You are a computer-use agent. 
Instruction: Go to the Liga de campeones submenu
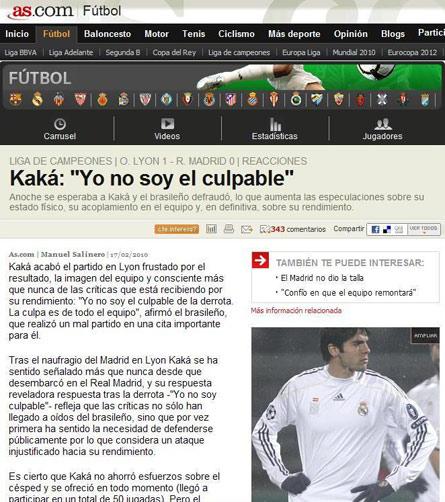pos(239,53)
